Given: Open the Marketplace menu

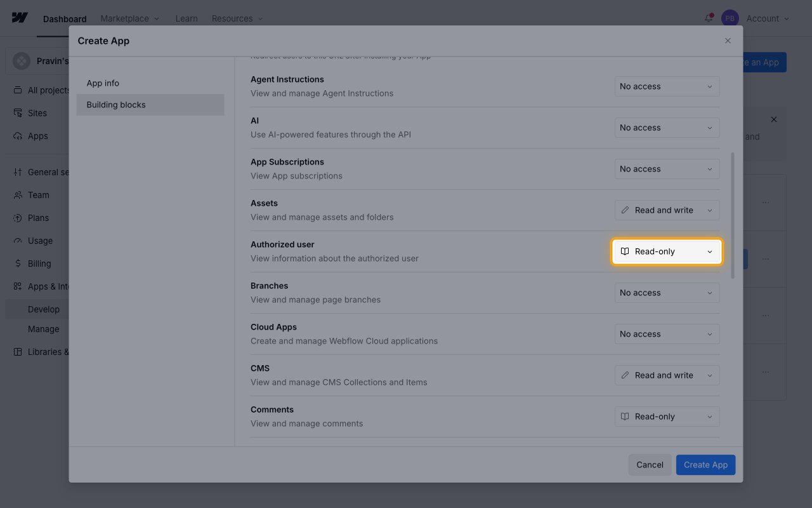Looking at the screenshot, I should (130, 18).
